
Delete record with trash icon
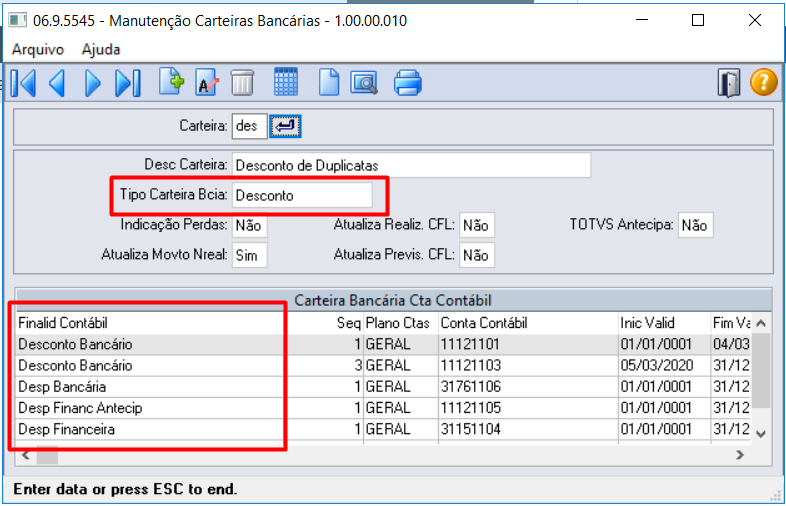[x=242, y=83]
